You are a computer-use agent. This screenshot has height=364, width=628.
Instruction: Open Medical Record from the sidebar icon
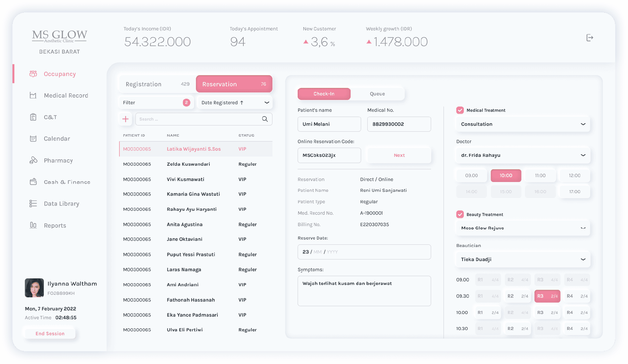click(x=33, y=95)
